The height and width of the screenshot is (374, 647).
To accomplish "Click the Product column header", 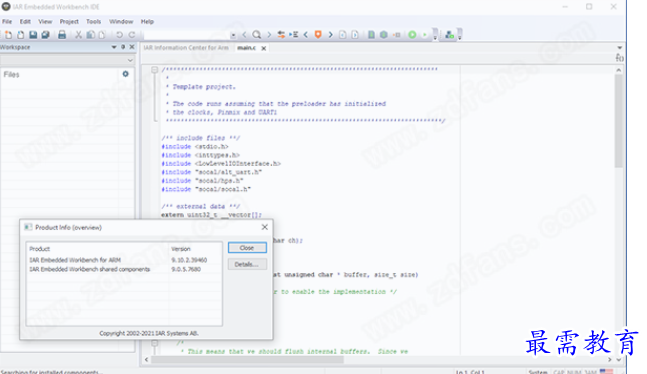I will click(40, 249).
